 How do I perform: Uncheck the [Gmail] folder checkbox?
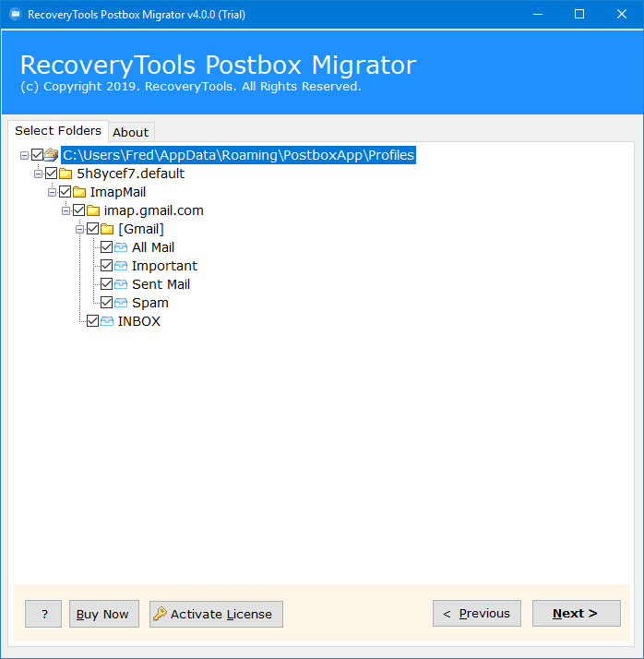click(93, 229)
